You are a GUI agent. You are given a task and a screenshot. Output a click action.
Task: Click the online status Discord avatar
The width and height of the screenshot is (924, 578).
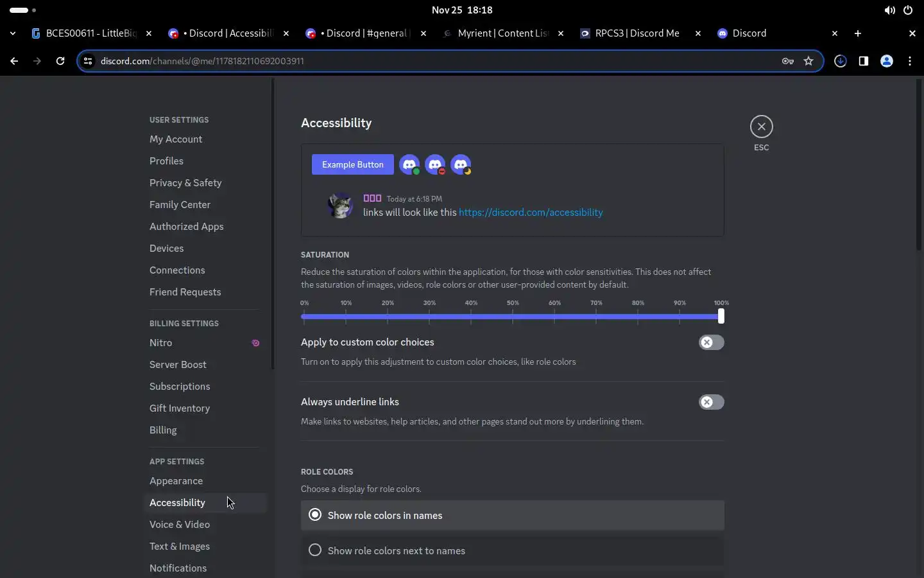[409, 164]
